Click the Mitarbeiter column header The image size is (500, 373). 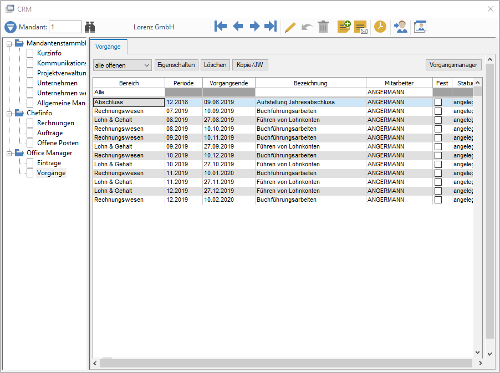(399, 83)
